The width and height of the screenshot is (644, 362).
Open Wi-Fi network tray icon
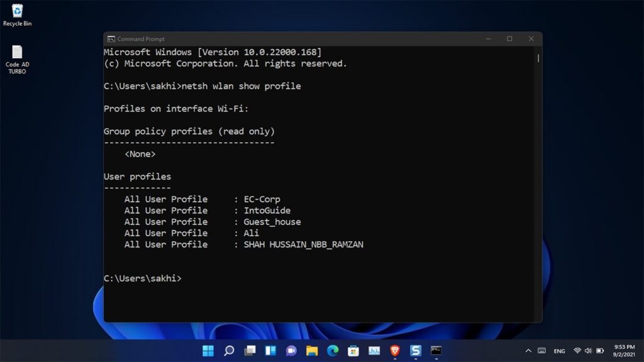(x=577, y=351)
